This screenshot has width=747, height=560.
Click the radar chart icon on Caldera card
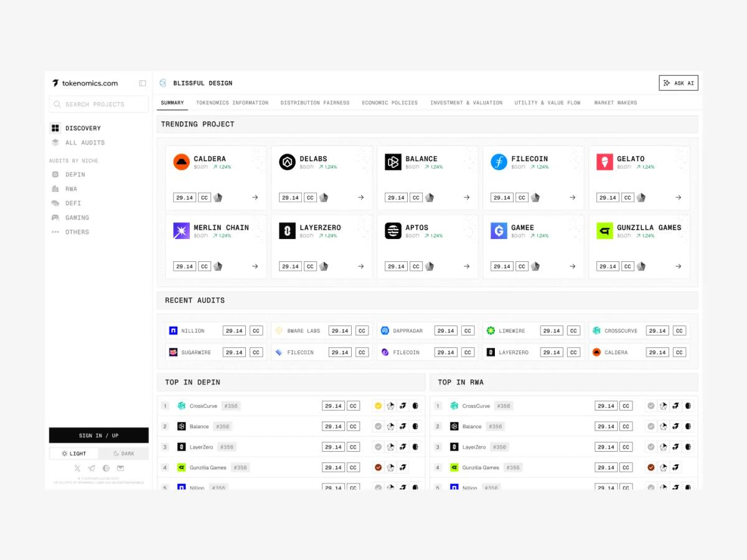(218, 198)
